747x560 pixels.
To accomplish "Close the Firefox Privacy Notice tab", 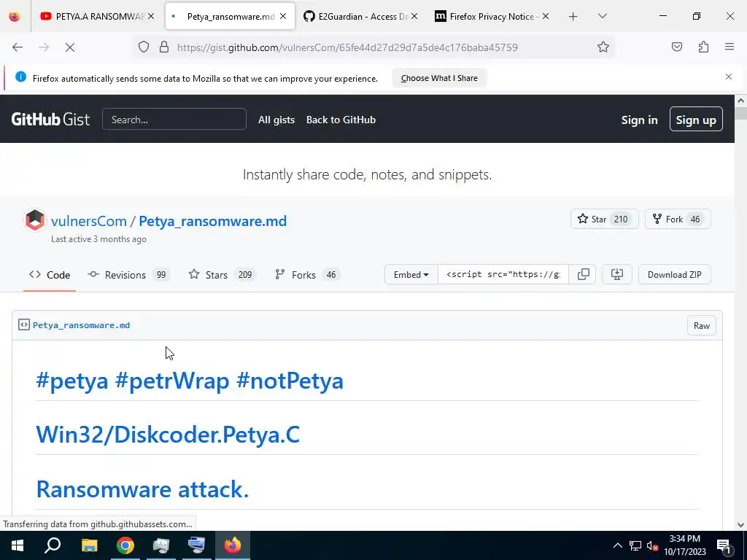I will (x=546, y=17).
